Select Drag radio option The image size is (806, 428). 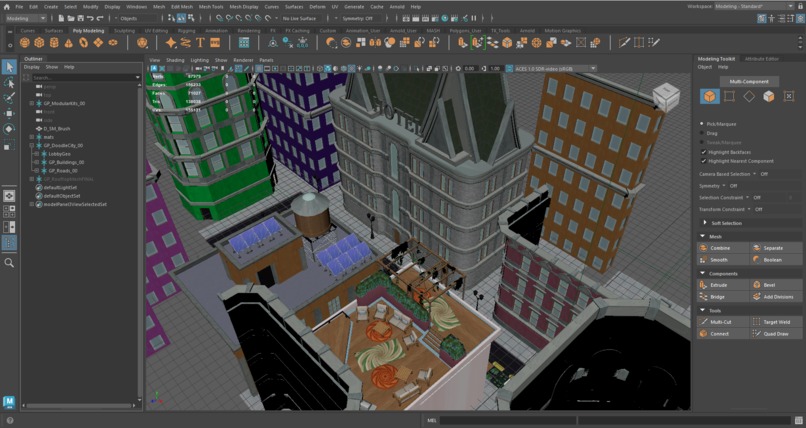[x=702, y=133]
